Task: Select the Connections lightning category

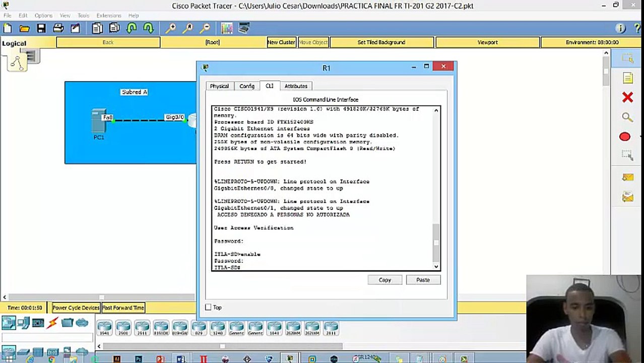Action: pos(52,323)
